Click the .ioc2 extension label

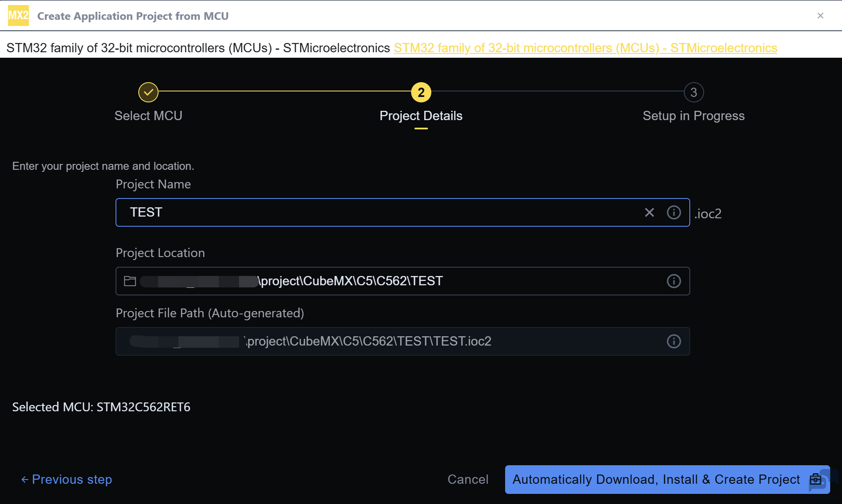tap(708, 214)
